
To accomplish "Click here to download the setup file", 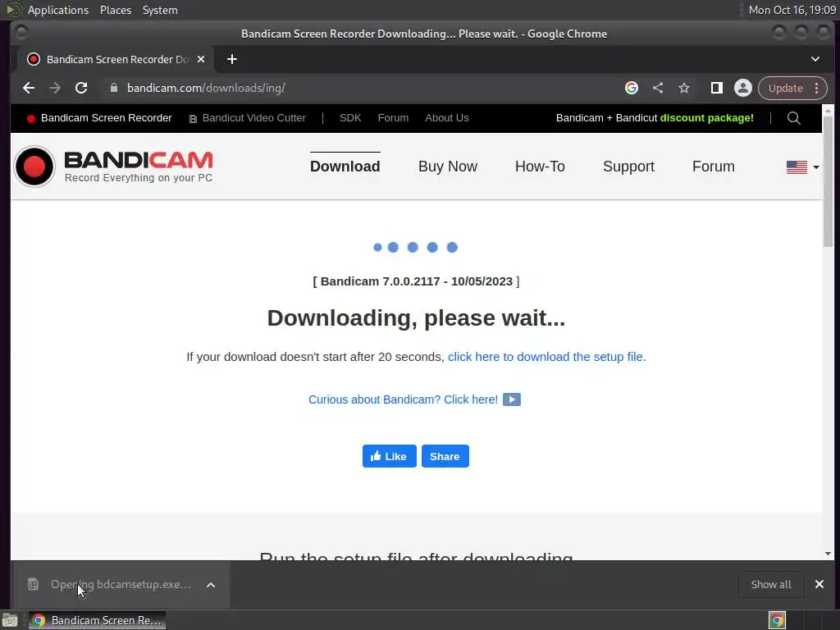I will click(547, 357).
